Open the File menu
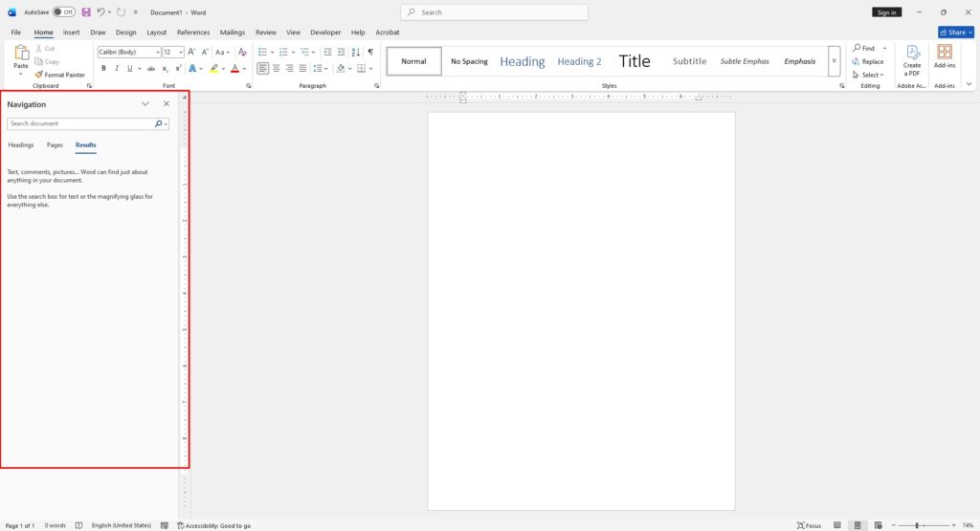 15,33
